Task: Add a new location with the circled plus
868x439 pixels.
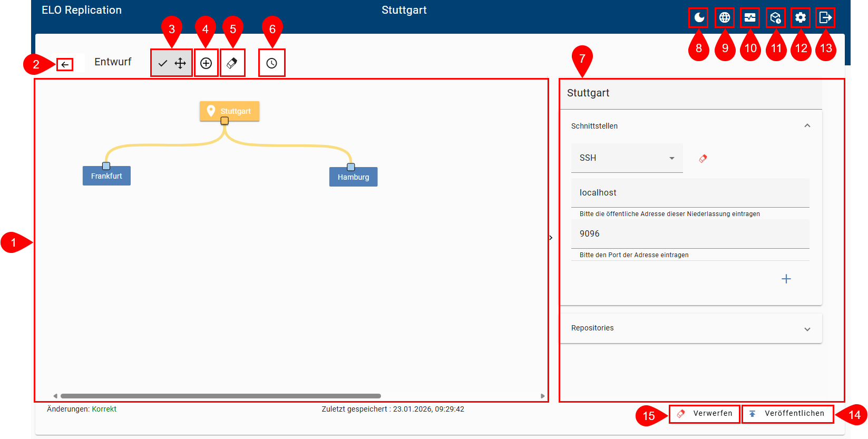Action: point(206,63)
